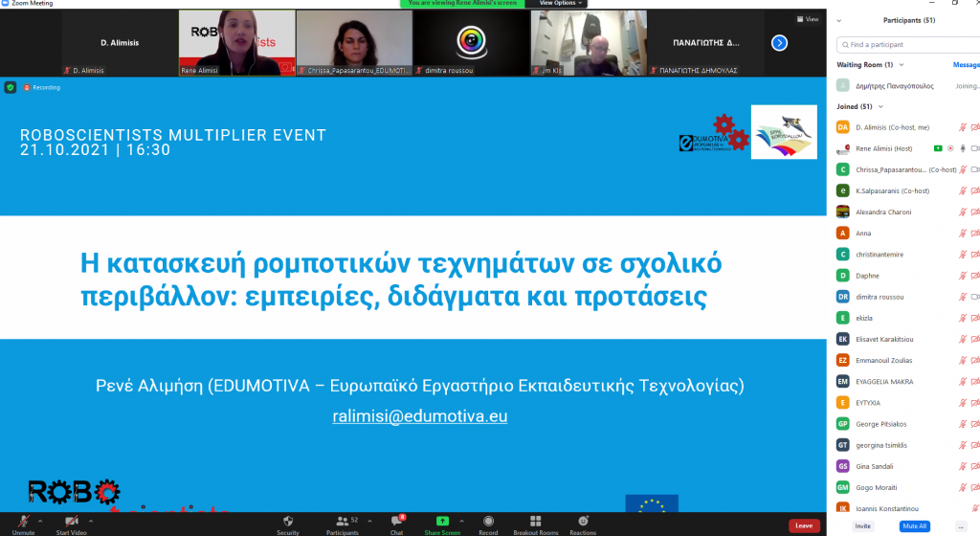This screenshot has height=536, width=980.
Task: Open the Participants people icon
Action: (343, 521)
